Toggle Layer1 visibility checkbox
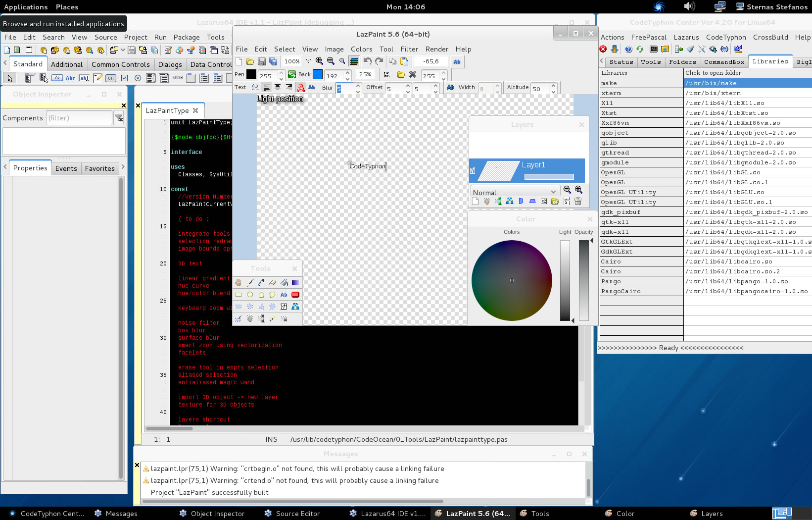This screenshot has width=812, height=520. (473, 170)
